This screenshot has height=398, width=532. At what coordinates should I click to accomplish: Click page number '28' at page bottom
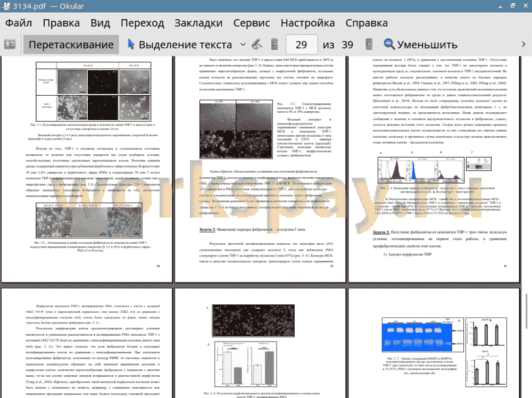pos(158,266)
